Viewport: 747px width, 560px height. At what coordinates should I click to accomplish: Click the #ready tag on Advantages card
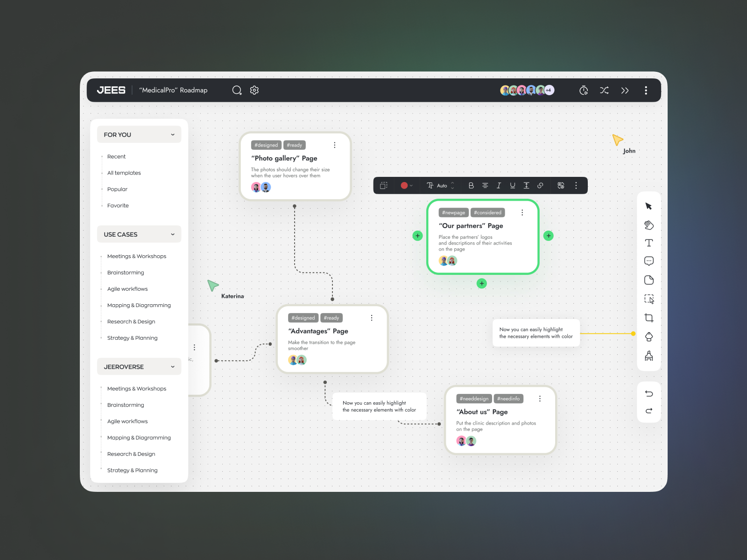(x=331, y=318)
